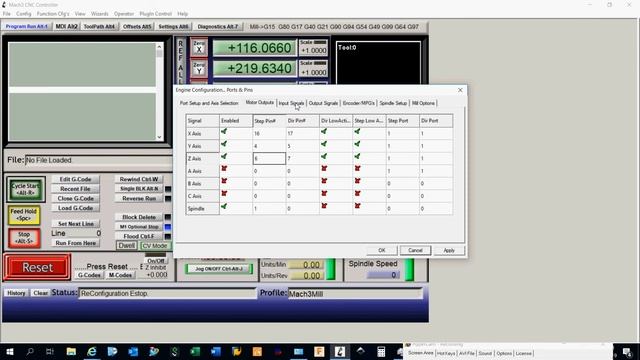
Task: Toggle X Axis Enabled checkmark
Action: (224, 132)
